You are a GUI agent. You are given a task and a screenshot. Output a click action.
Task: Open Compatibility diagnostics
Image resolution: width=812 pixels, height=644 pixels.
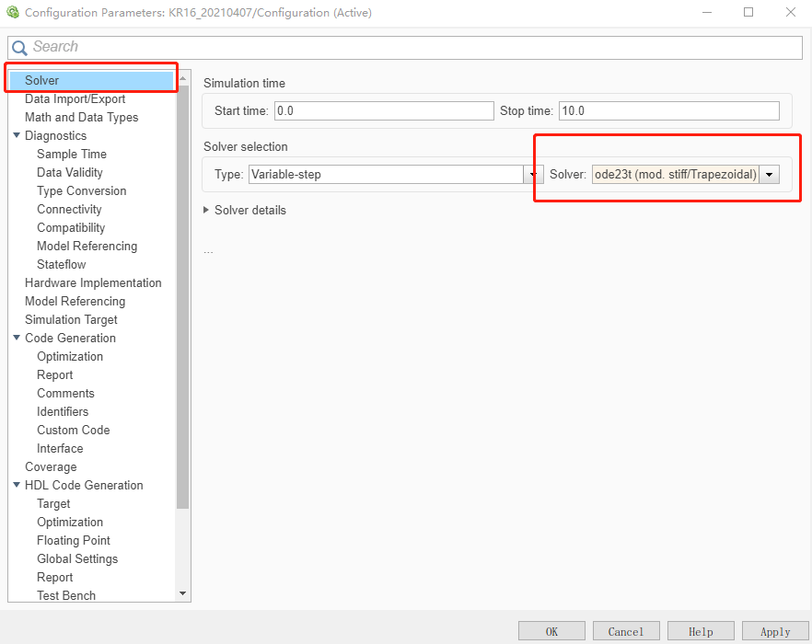[x=70, y=228]
